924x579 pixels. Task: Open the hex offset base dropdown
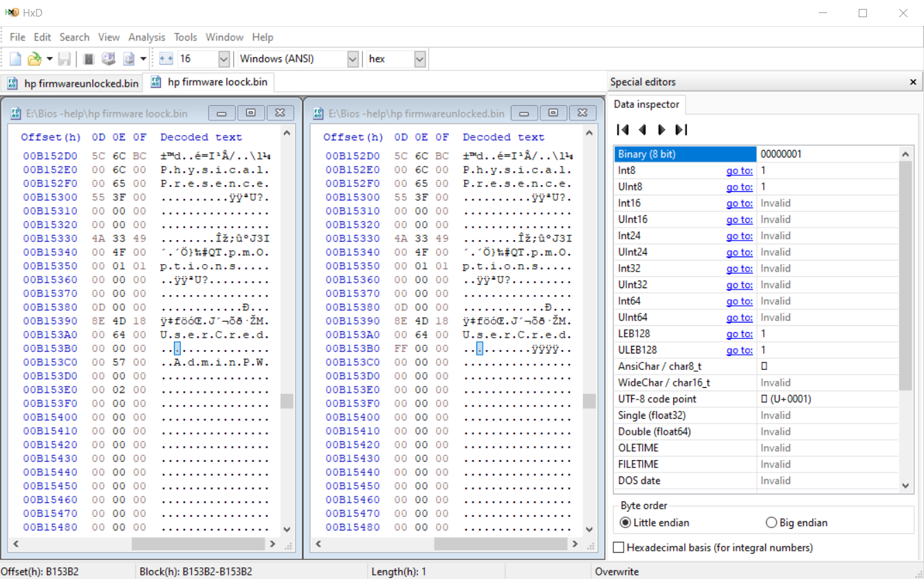420,59
